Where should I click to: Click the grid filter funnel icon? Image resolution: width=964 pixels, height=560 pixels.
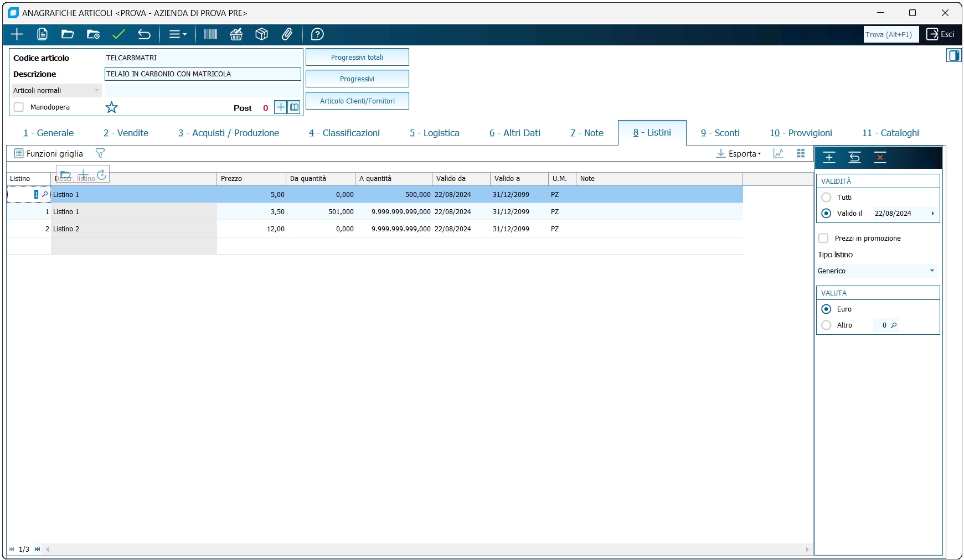point(100,153)
